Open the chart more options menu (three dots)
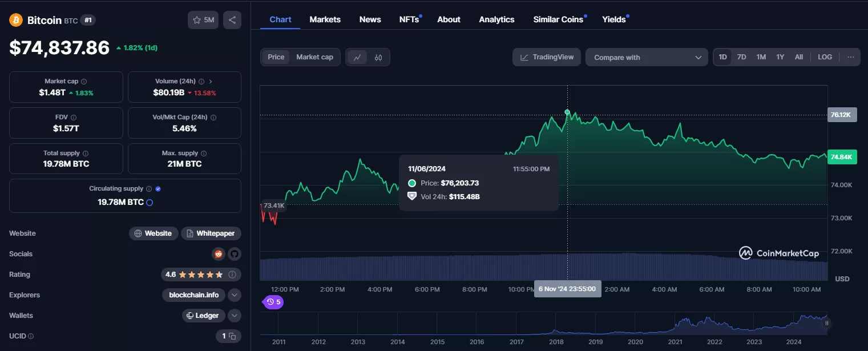The width and height of the screenshot is (868, 351). tap(850, 57)
